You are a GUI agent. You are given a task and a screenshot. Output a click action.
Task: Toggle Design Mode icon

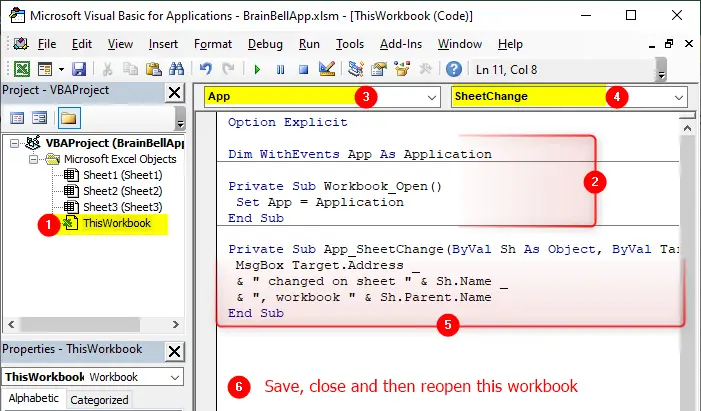327,69
